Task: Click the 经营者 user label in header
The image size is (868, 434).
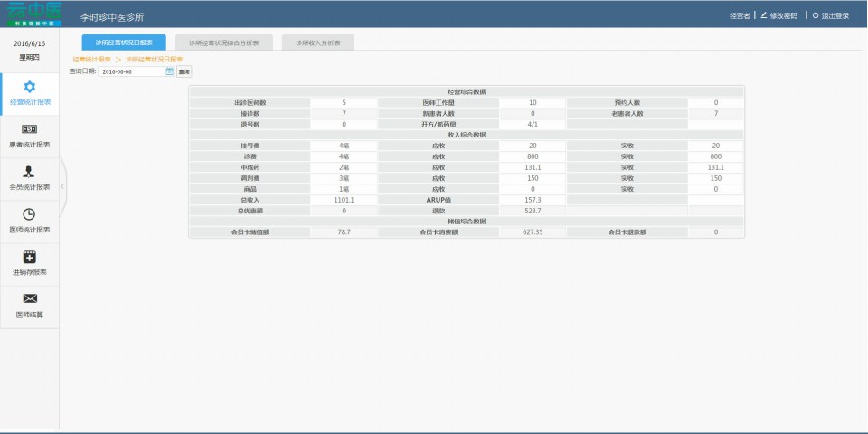Action: [739, 15]
